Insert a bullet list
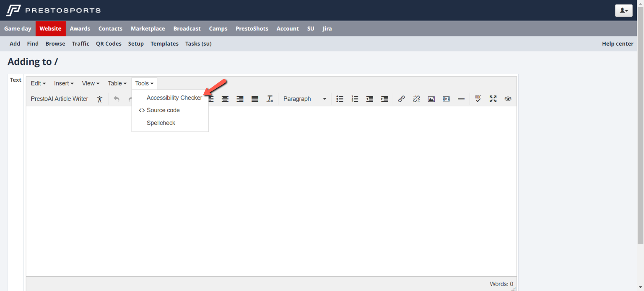644x291 pixels. coord(340,99)
